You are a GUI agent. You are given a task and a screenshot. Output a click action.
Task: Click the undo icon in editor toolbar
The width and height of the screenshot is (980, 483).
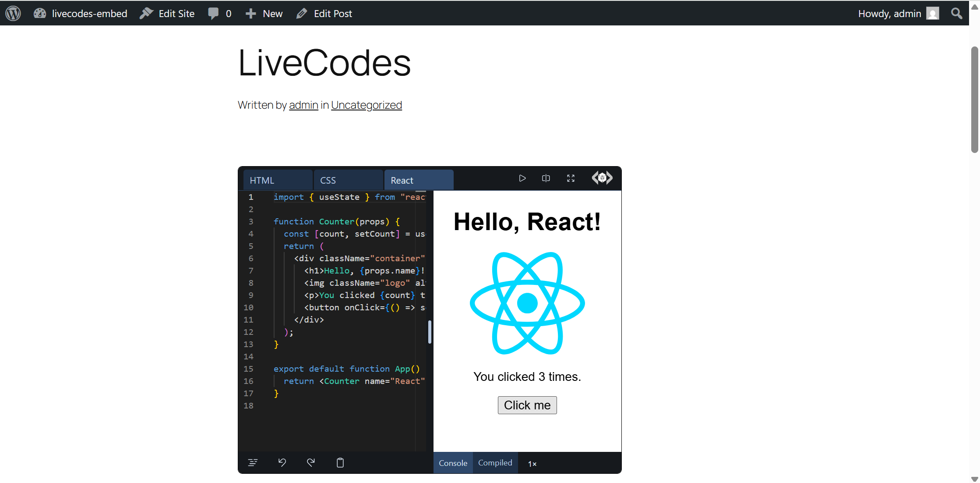282,462
